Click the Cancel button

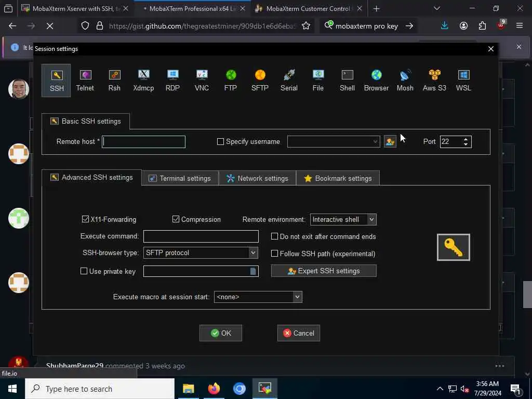(x=299, y=333)
